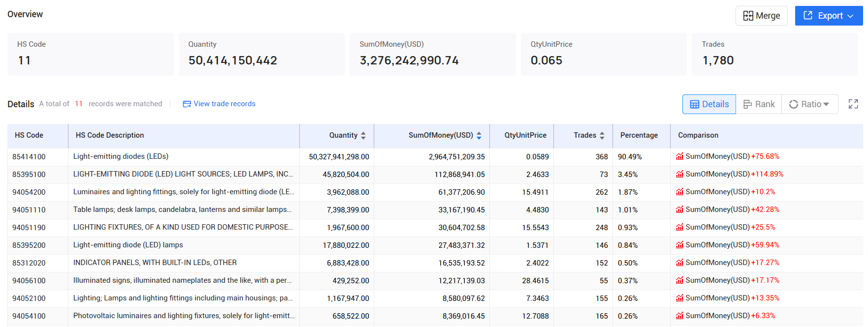Click comparison chart icon for HS 94054100
This screenshot has width=868, height=327.
679,316
